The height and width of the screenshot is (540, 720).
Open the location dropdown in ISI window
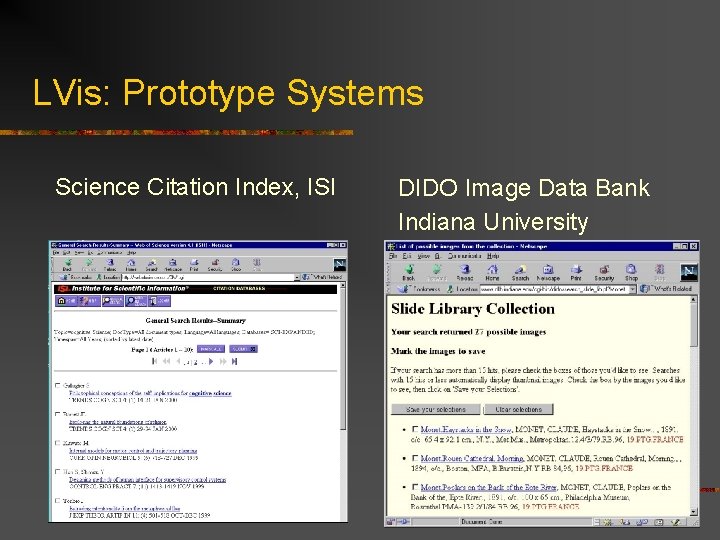tap(297, 277)
